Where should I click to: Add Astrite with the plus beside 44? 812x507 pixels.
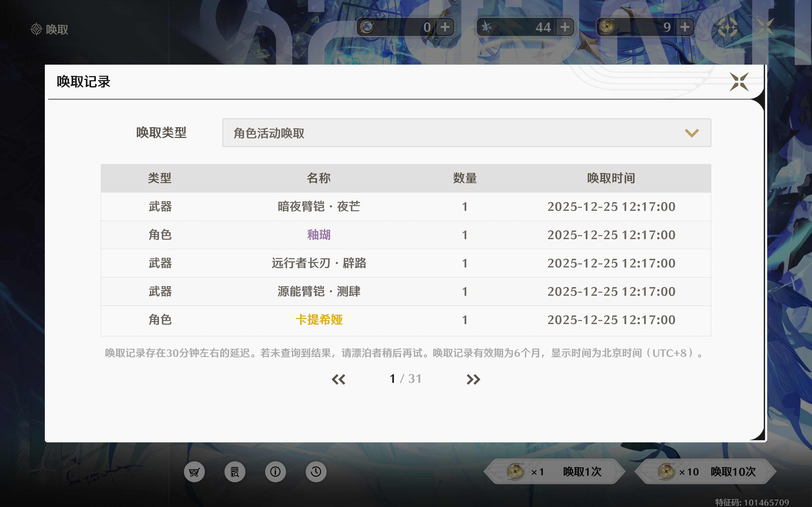565,27
